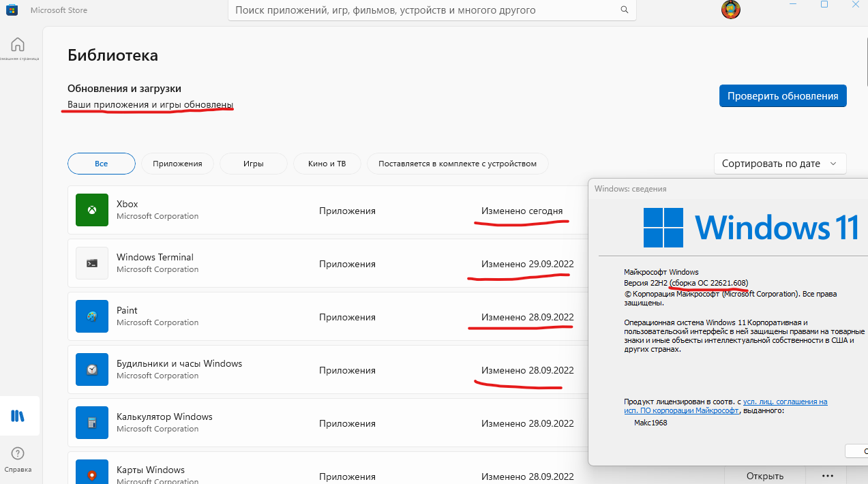Click the Открыть button for Карты Windows
868x484 pixels.
coord(764,476)
